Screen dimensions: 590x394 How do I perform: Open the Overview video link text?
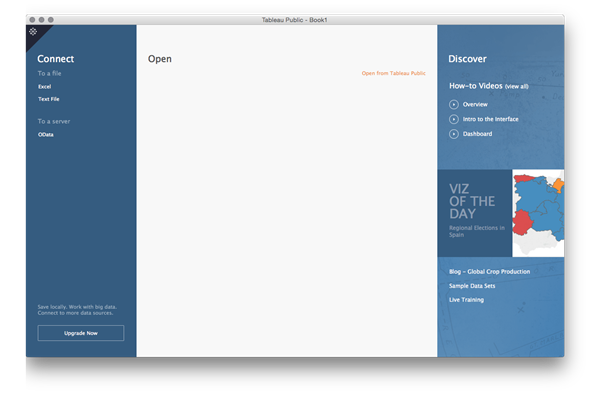(x=475, y=104)
